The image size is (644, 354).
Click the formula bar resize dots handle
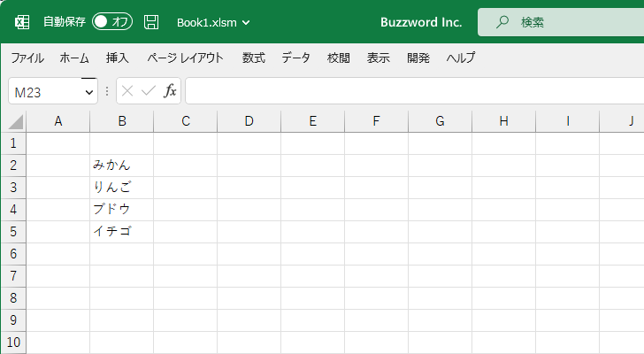coord(107,91)
